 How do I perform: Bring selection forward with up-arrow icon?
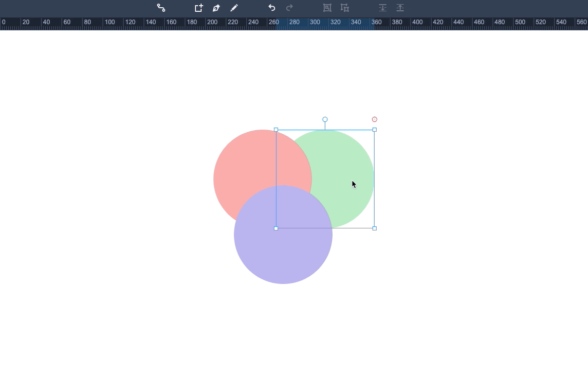[x=400, y=8]
